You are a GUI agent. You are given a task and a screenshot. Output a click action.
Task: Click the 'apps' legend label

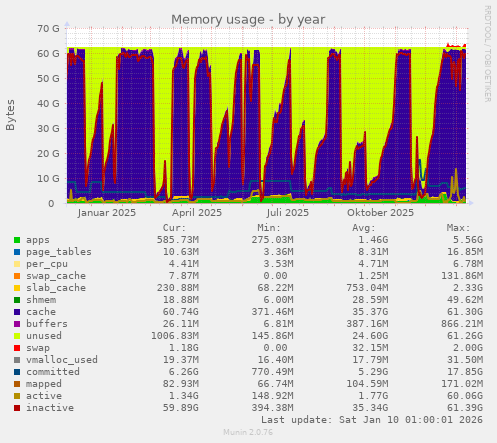click(38, 240)
